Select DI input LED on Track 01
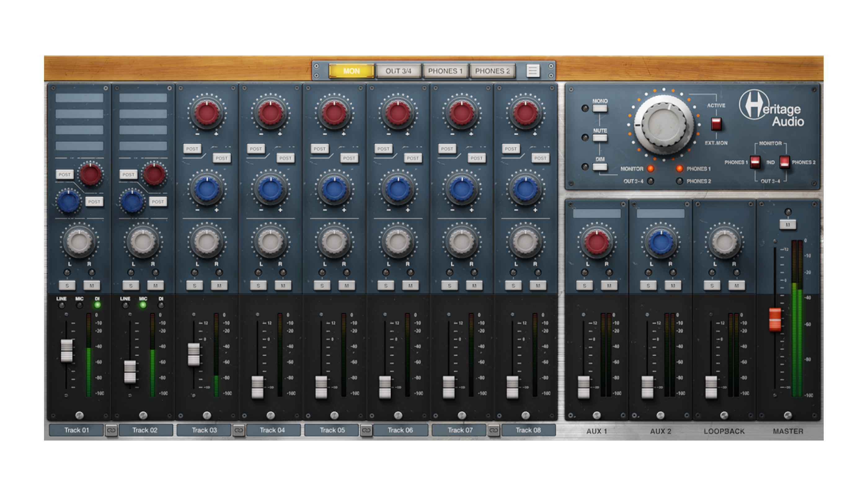The height and width of the screenshot is (496, 868). click(x=97, y=305)
